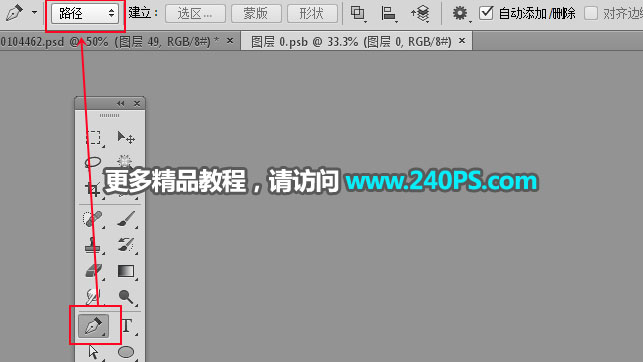Select the Lasso tool
The image size is (643, 362).
coord(93,162)
